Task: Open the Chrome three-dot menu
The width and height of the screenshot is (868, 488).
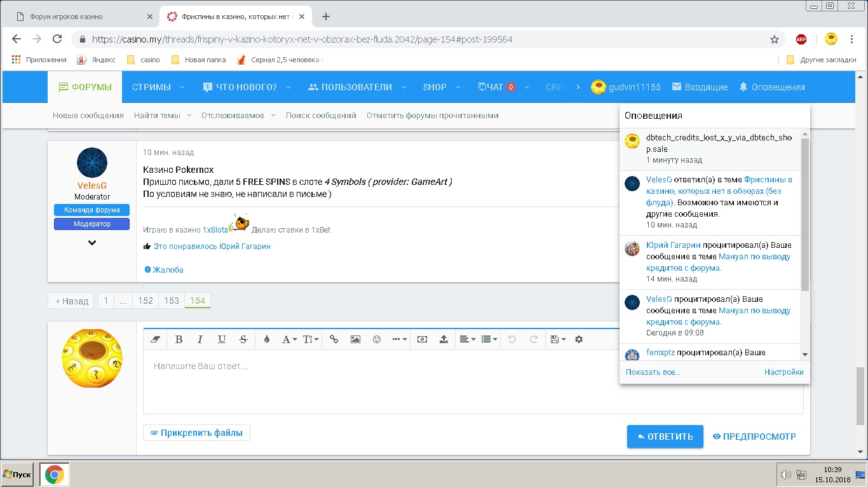Action: (x=852, y=39)
